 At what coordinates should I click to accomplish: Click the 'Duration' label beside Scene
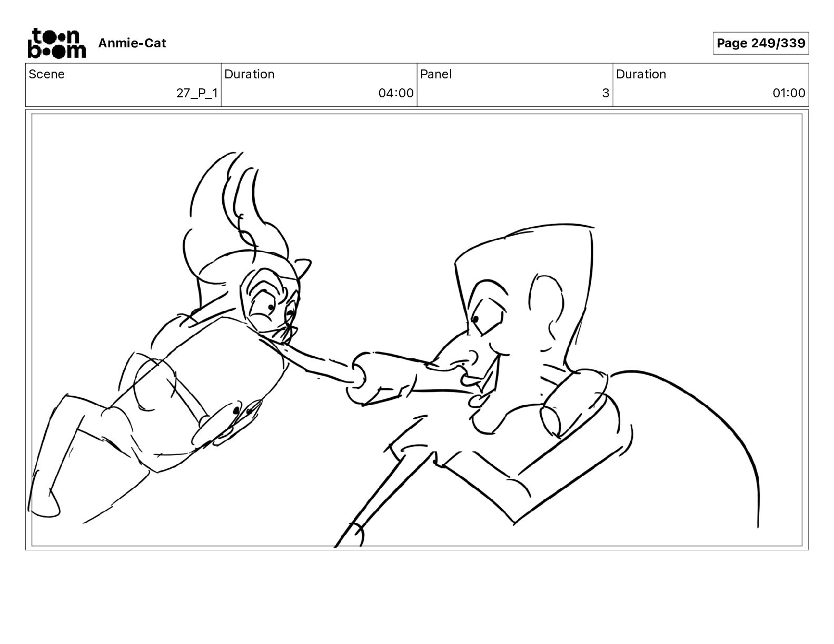250,74
